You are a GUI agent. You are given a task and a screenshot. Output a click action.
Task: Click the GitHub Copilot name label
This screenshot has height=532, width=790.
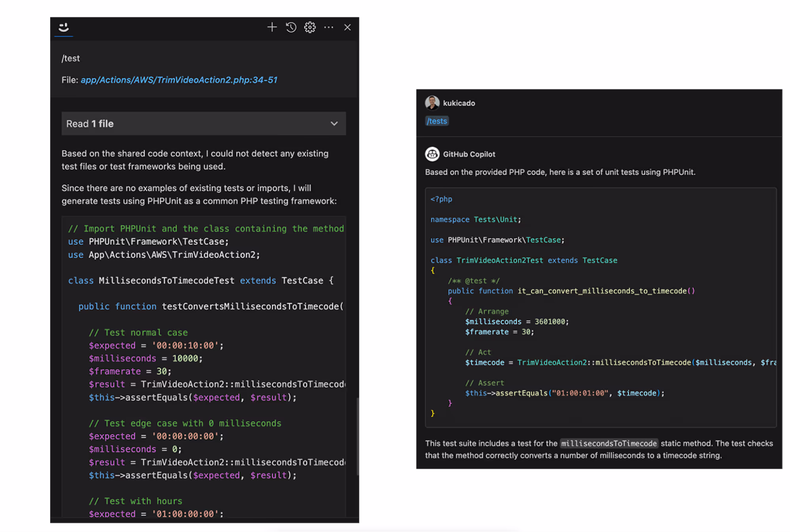tap(469, 154)
